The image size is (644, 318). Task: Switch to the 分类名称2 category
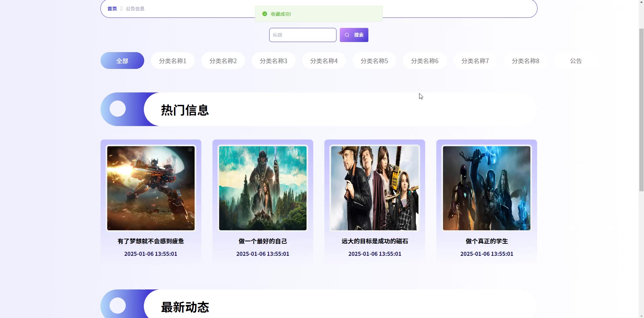(223, 61)
